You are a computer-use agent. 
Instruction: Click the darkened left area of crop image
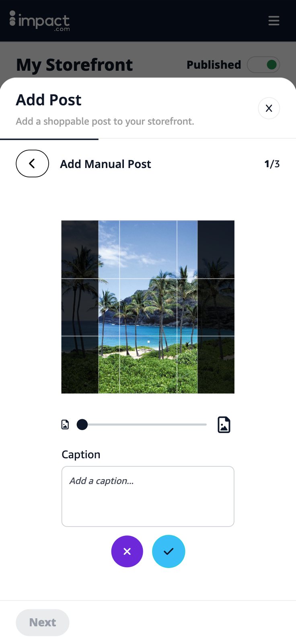[x=80, y=307]
